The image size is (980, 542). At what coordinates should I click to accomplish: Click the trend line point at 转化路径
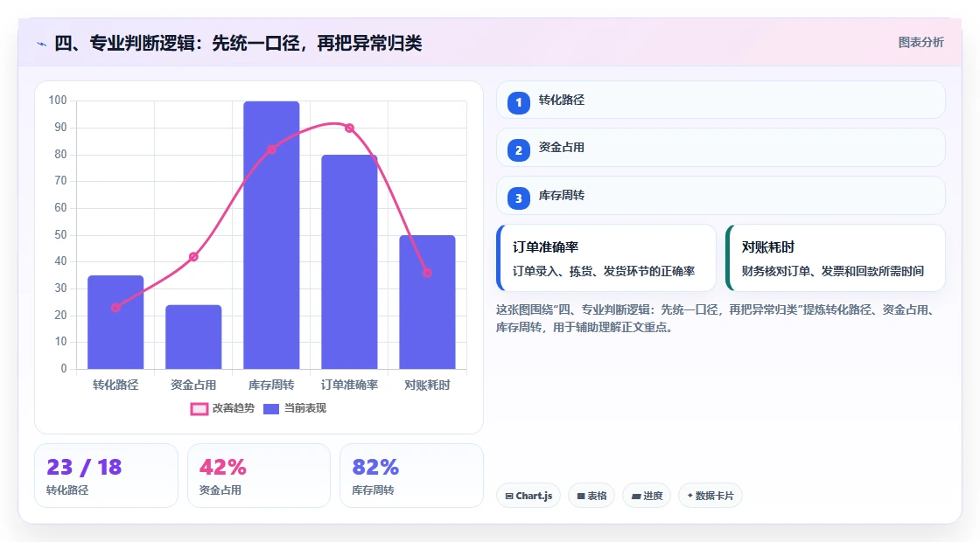(x=115, y=307)
